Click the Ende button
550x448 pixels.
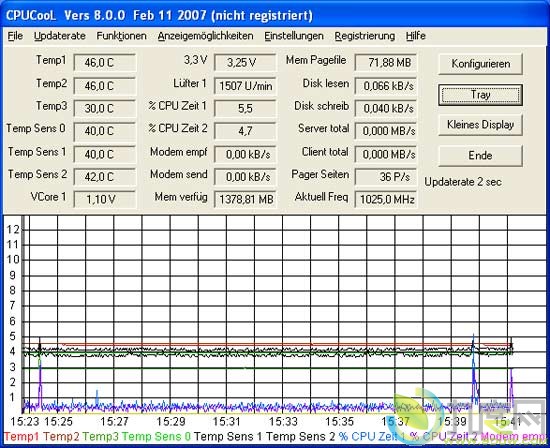pos(480,155)
